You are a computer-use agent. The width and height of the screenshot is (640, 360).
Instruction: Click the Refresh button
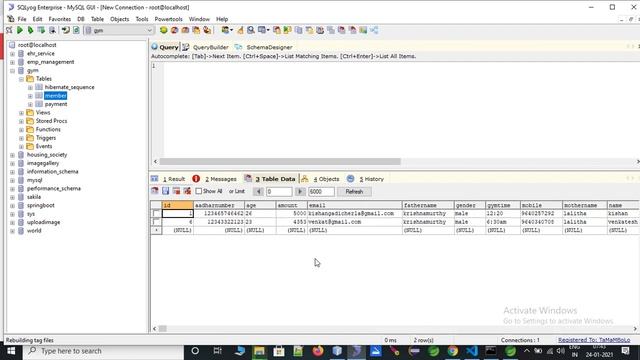pos(354,191)
